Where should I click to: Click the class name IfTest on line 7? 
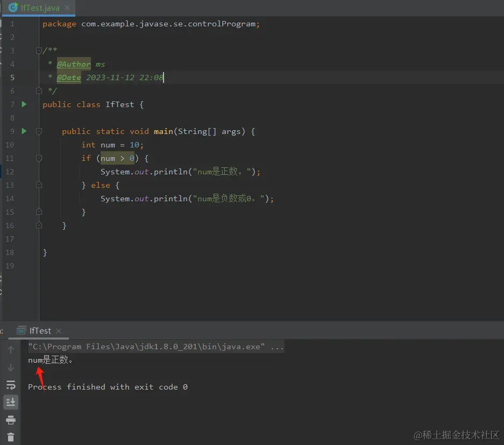(x=119, y=104)
